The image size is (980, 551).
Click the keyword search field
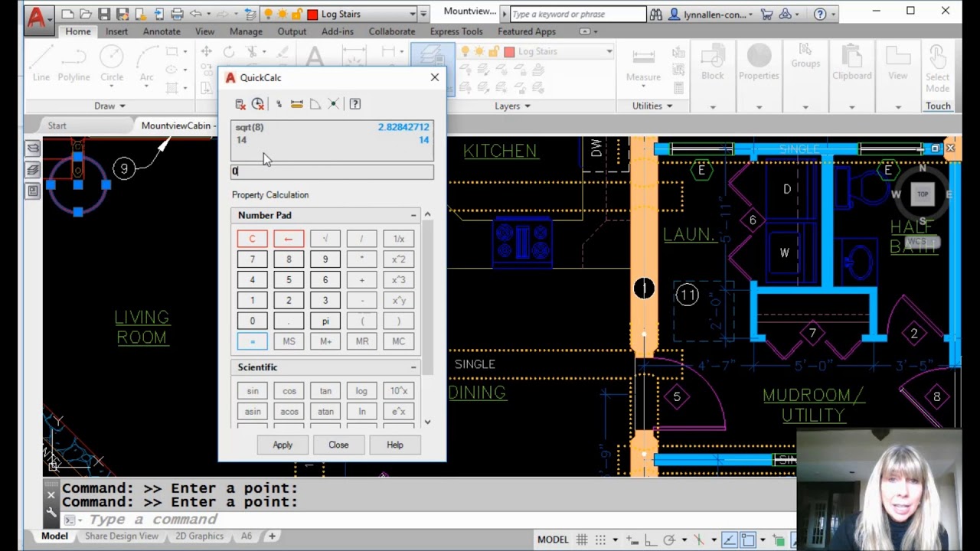[x=578, y=14]
